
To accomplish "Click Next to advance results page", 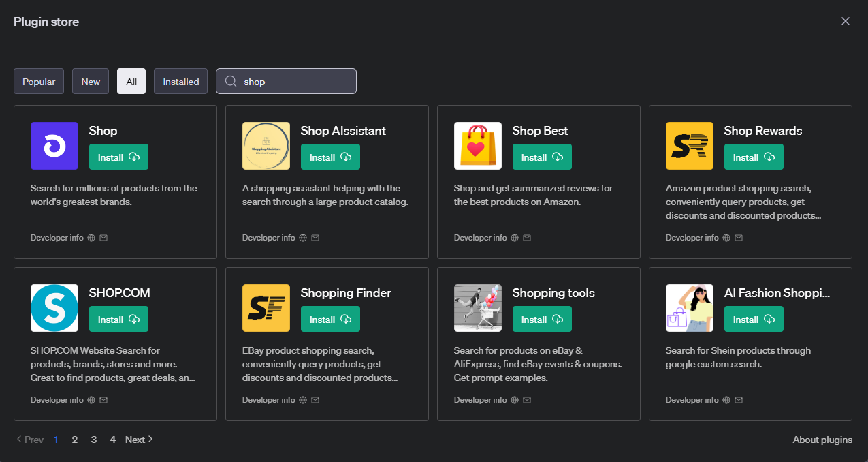I will click(139, 440).
